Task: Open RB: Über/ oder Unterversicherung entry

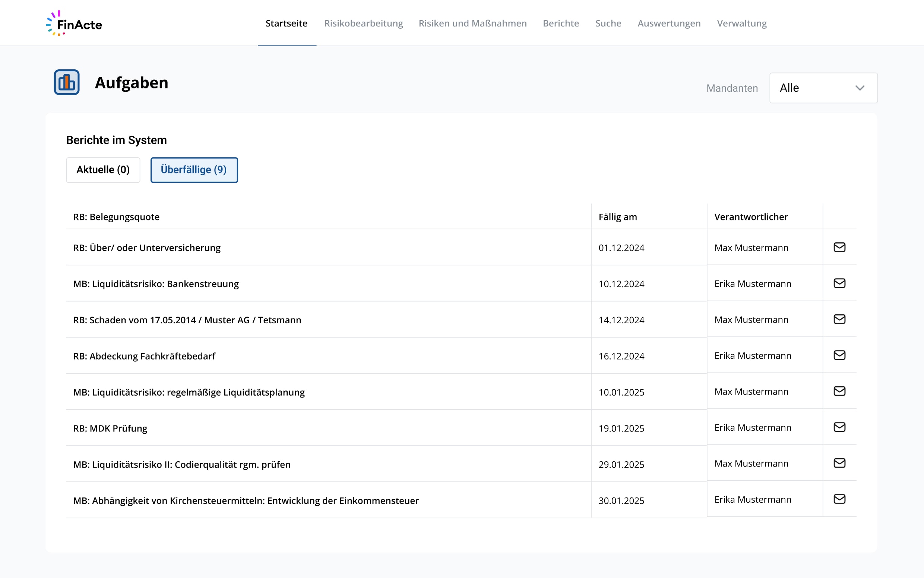Action: click(x=147, y=248)
